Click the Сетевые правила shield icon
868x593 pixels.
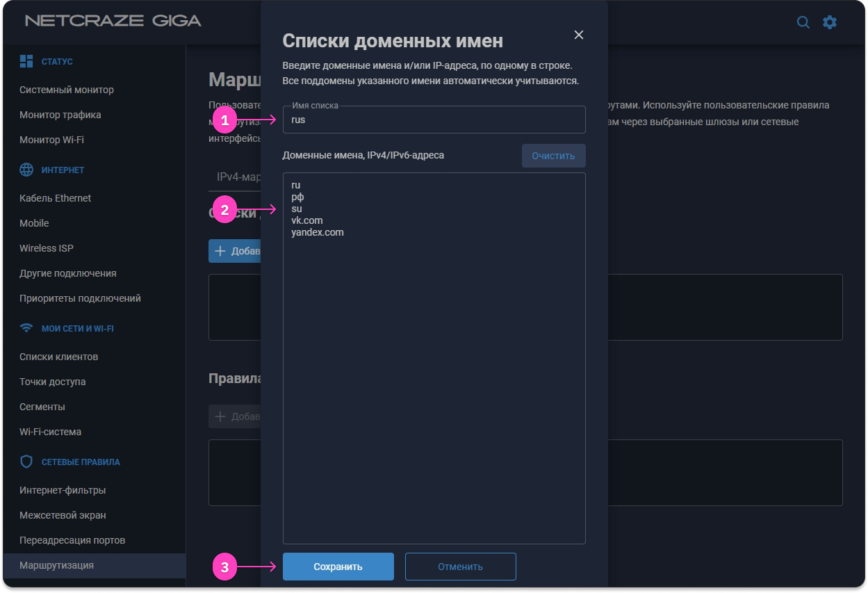26,462
